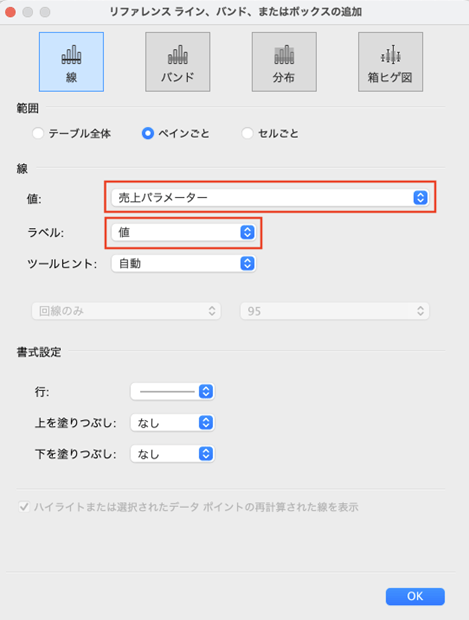This screenshot has height=620, width=469.
Task: Open the ツールヒント dropdown set to 自動
Action: pos(183,263)
